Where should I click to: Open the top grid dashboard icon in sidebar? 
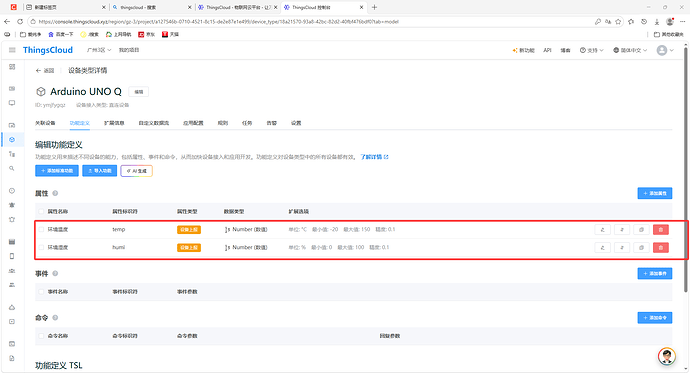pyautogui.click(x=12, y=67)
